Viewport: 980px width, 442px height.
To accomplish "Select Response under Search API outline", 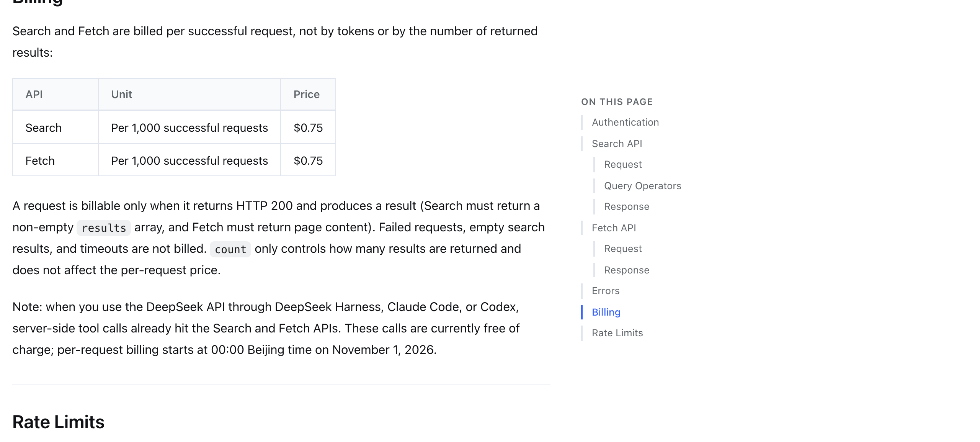I will [627, 206].
